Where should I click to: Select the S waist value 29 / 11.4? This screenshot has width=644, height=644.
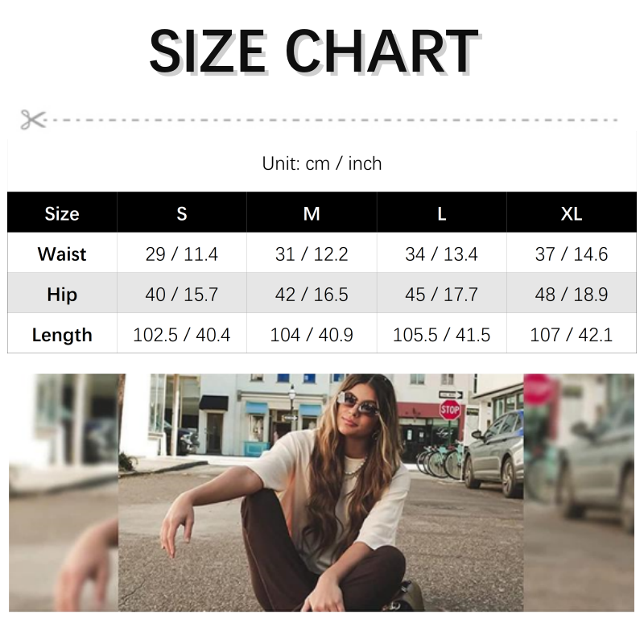(x=182, y=254)
